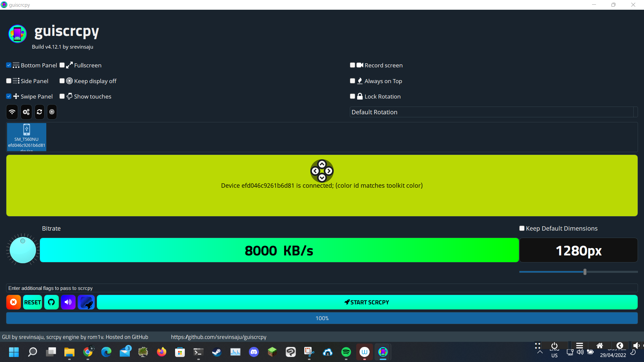Viewport: 644px width, 362px height.
Task: Open the Default Rotation dropdown
Action: [494, 112]
